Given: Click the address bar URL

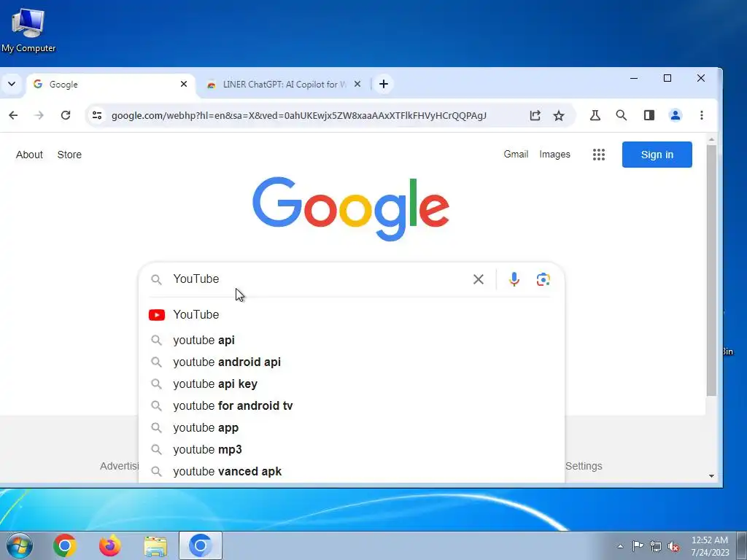Looking at the screenshot, I should (x=298, y=115).
